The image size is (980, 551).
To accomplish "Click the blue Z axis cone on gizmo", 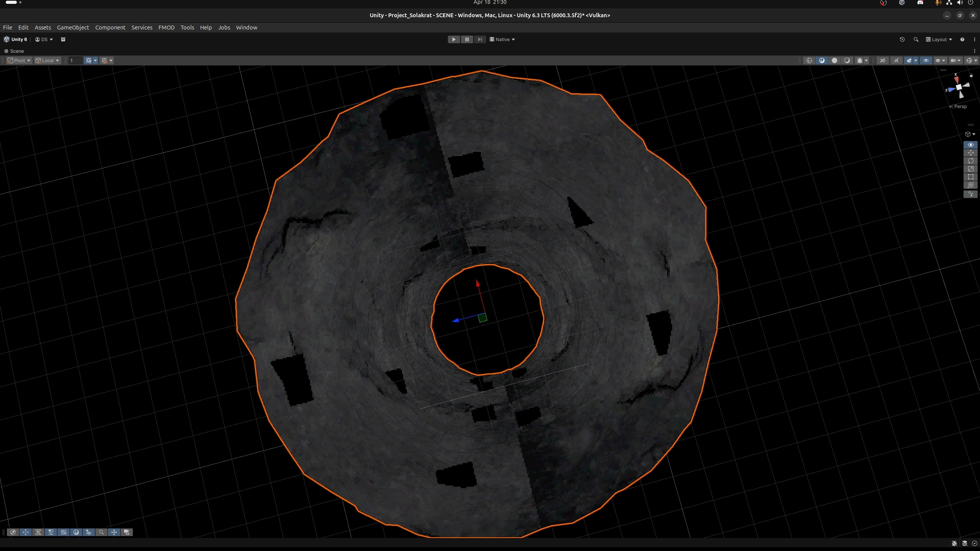I will click(x=951, y=90).
